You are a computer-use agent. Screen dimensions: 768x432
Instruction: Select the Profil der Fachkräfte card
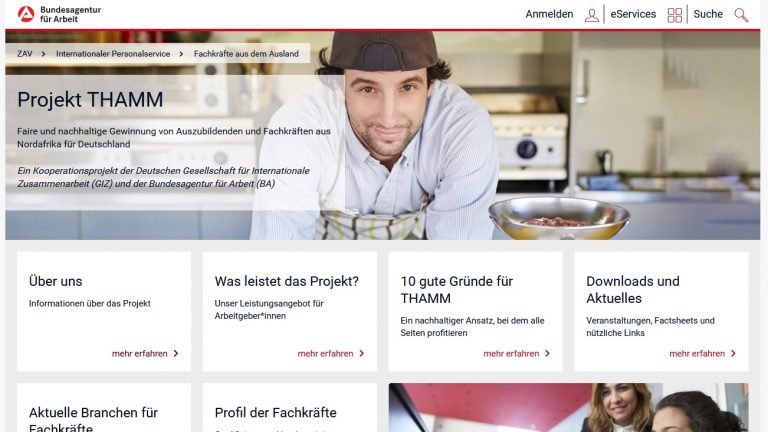pyautogui.click(x=290, y=408)
